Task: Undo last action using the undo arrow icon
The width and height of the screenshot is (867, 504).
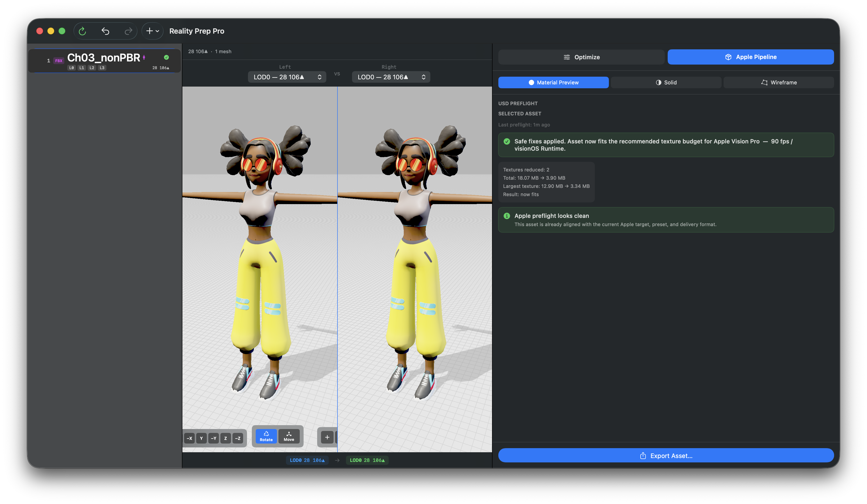Action: point(105,31)
